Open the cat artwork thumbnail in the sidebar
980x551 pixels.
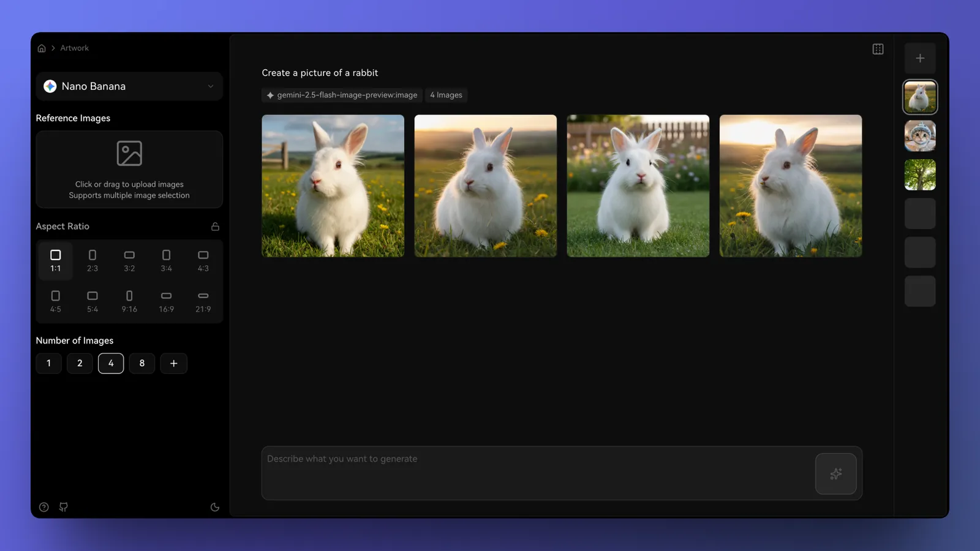(920, 136)
